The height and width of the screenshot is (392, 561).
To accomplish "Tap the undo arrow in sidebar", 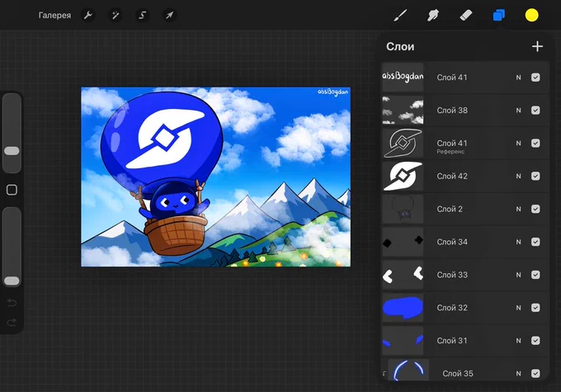I will (12, 303).
